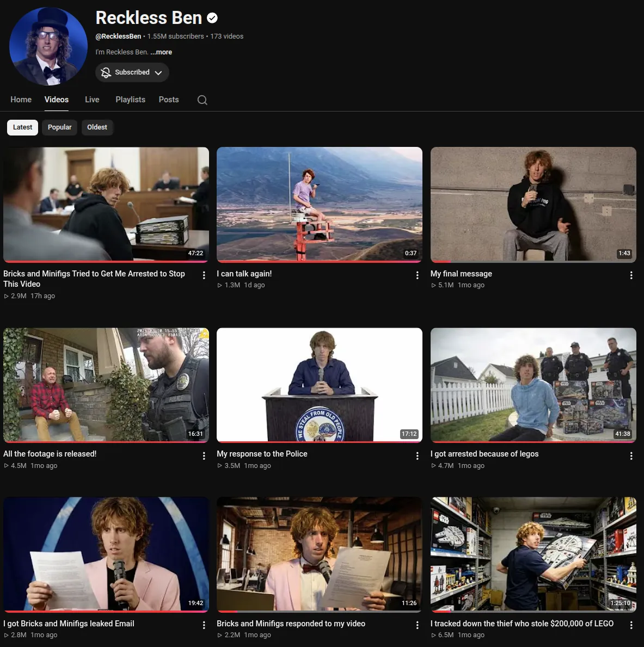The height and width of the screenshot is (647, 644).
Task: Expand channel description with '...more'
Action: point(161,52)
